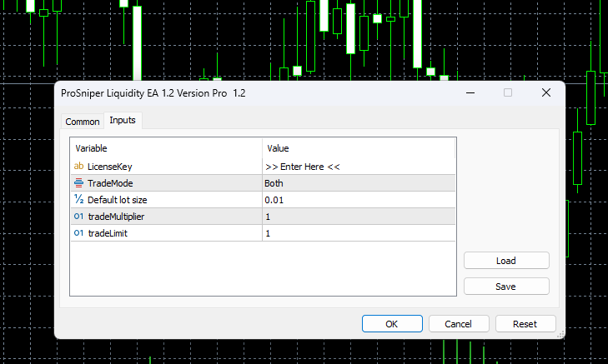This screenshot has height=364, width=608.
Task: Edit the tradeMultiplier value field
Action: (359, 217)
